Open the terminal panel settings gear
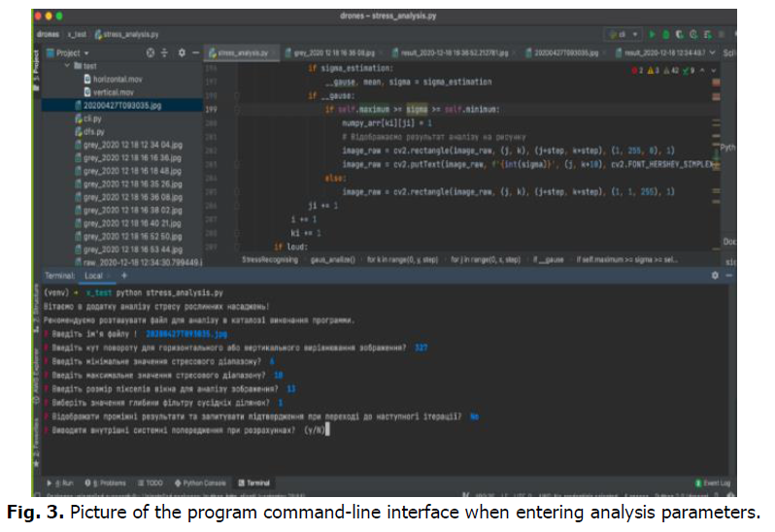Screen dimensions: 775x532 coord(715,276)
